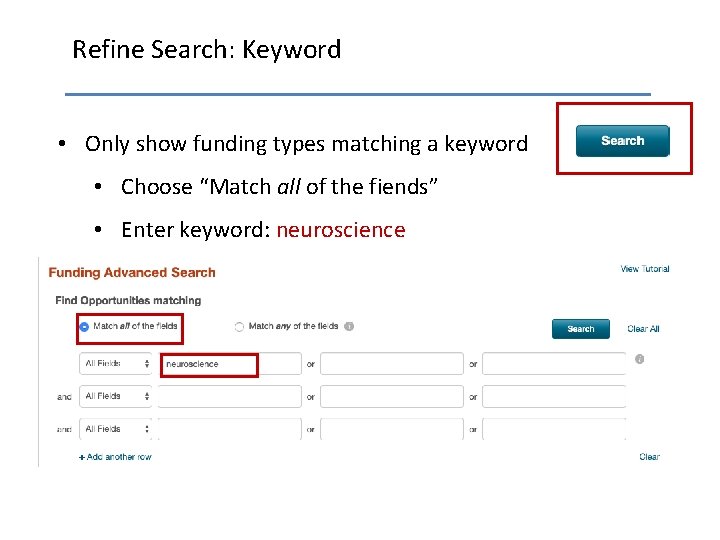Click first row middle keyword field
720x540 pixels.
(391, 364)
